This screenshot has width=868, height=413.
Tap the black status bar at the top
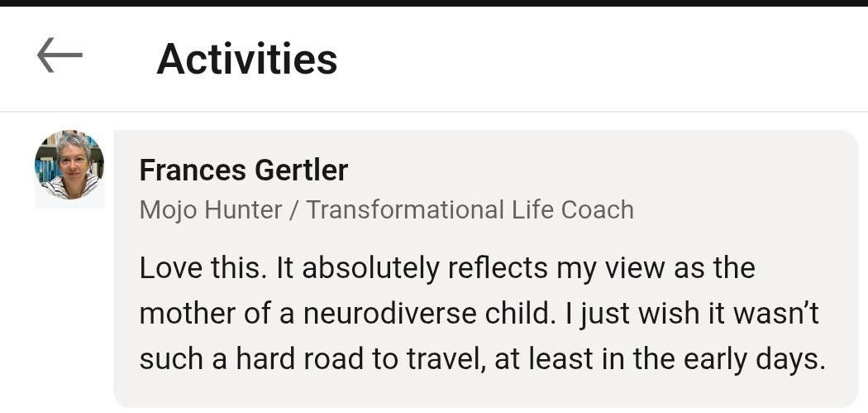click(x=434, y=2)
